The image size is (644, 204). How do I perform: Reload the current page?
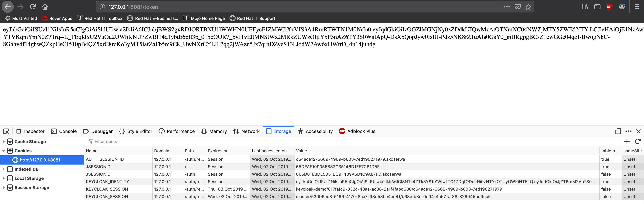33,7
